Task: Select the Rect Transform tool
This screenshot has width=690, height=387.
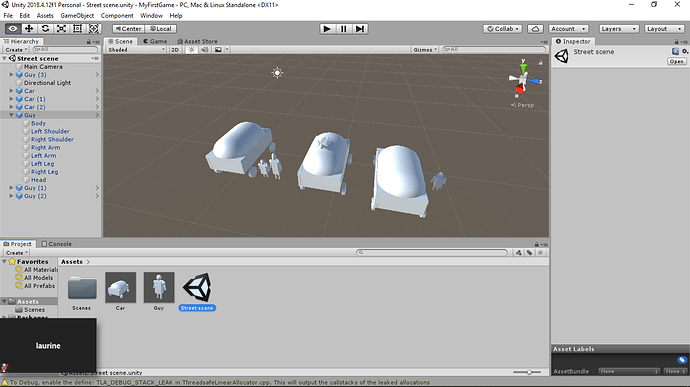Action: click(x=77, y=29)
